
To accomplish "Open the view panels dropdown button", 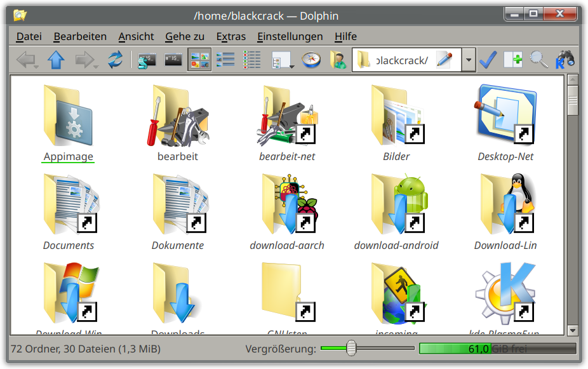I will pos(283,60).
